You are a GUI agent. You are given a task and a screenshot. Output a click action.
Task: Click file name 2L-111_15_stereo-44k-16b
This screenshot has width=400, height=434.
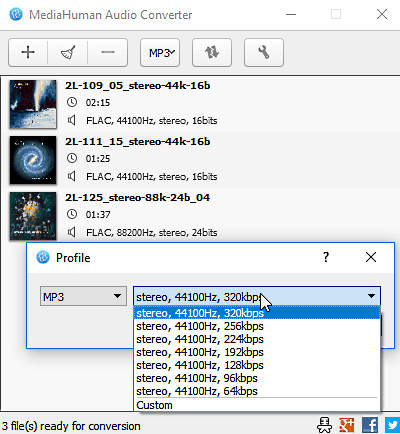coord(137,142)
